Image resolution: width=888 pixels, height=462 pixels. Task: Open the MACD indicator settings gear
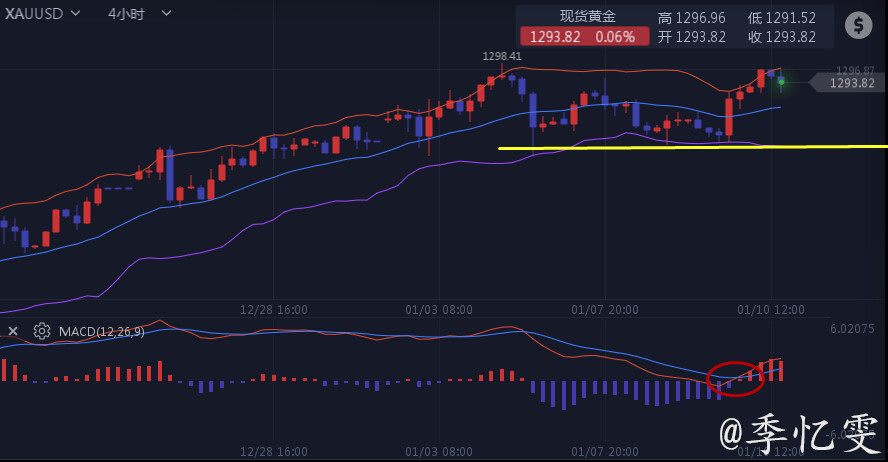click(x=42, y=331)
